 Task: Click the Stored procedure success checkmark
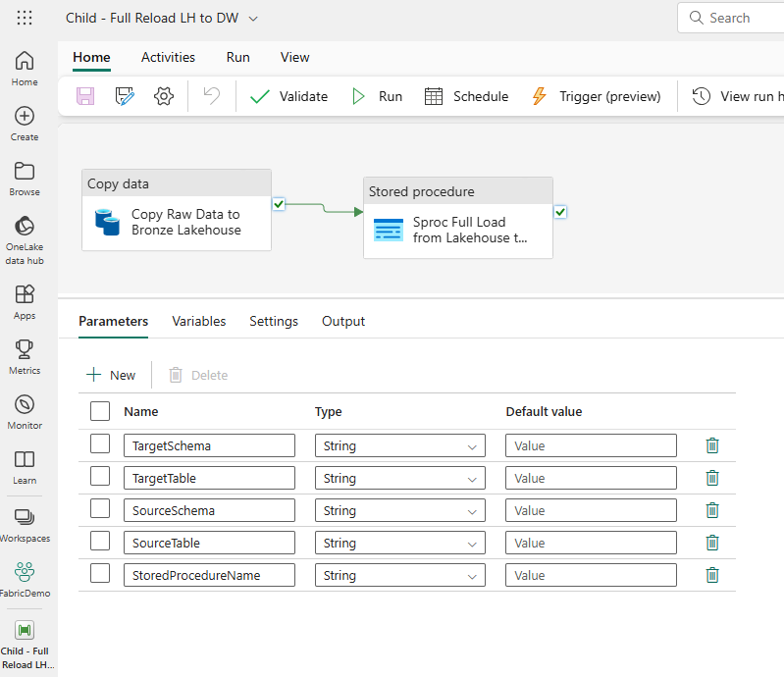point(560,212)
